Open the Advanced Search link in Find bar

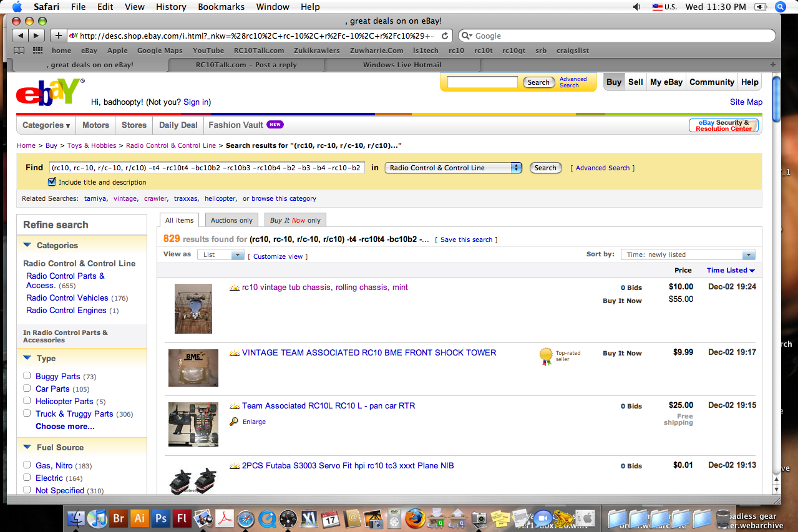pos(603,168)
